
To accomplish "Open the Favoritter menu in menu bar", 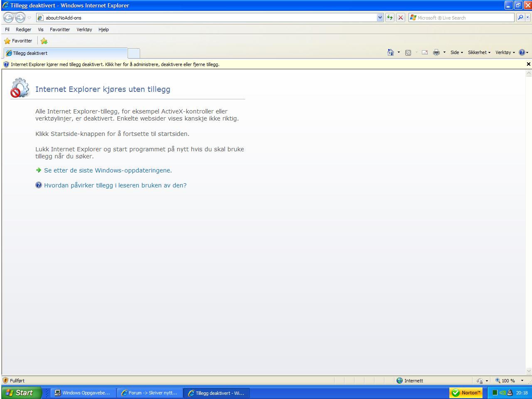I will click(60, 30).
